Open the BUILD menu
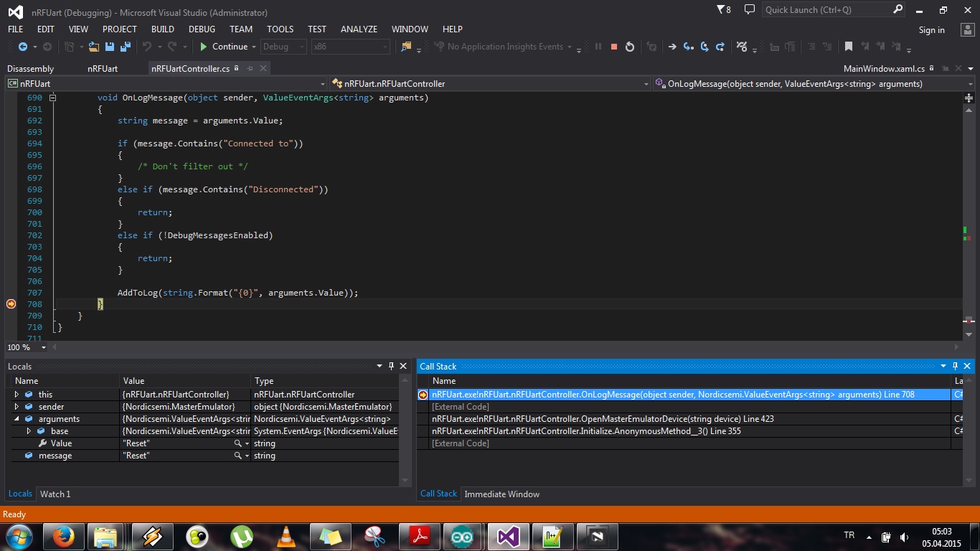The image size is (980, 551). coord(163,29)
